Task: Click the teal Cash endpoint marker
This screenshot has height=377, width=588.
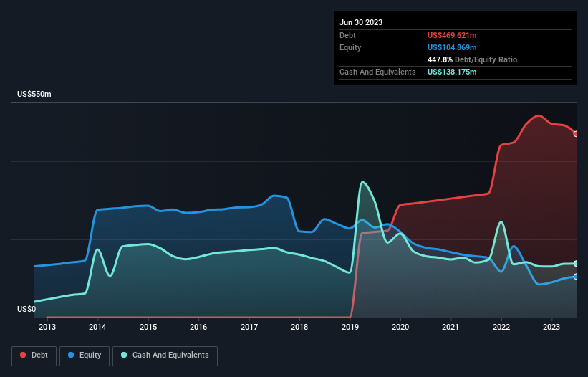Action: point(576,264)
